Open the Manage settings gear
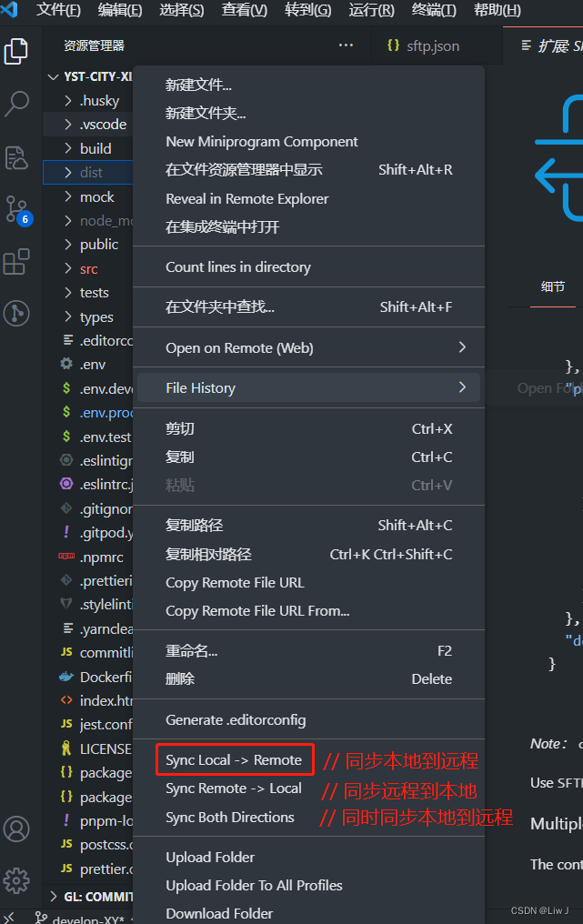 coord(16,880)
